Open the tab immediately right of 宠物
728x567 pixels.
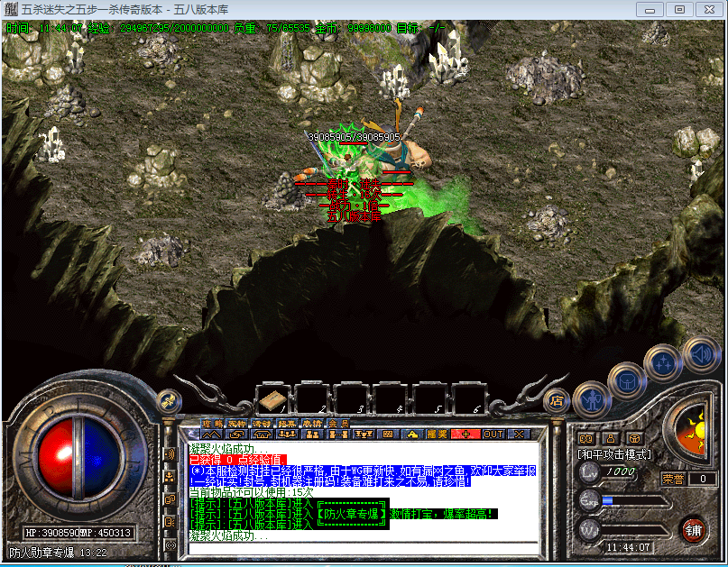[263, 423]
